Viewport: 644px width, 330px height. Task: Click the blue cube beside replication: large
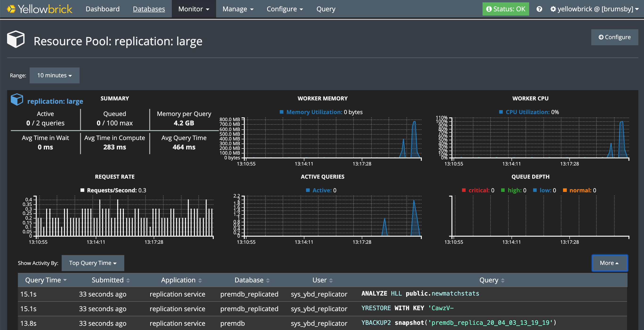(17, 100)
